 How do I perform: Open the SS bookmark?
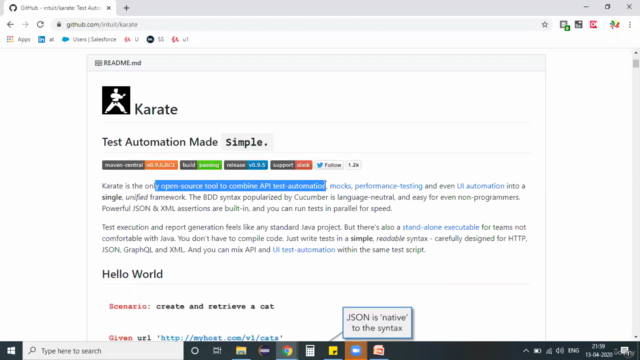click(155, 39)
